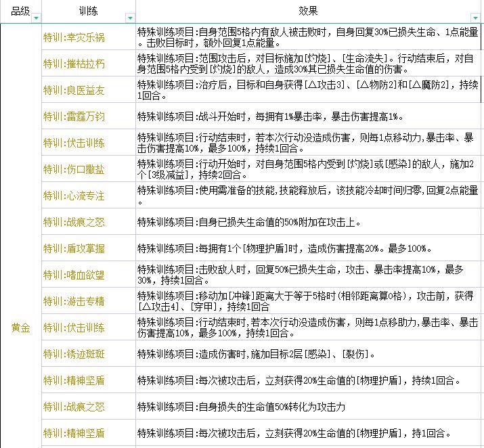Select cell 特训:嗜血欲望
Screen dimensions: 484x448
click(x=89, y=275)
